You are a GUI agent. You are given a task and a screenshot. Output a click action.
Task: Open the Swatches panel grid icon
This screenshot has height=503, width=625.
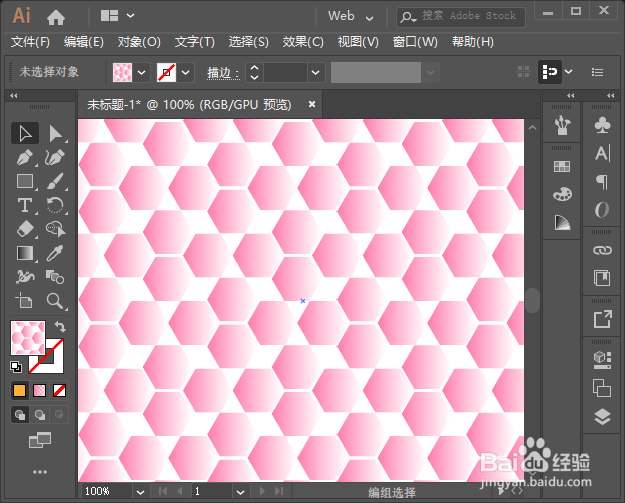pyautogui.click(x=562, y=167)
